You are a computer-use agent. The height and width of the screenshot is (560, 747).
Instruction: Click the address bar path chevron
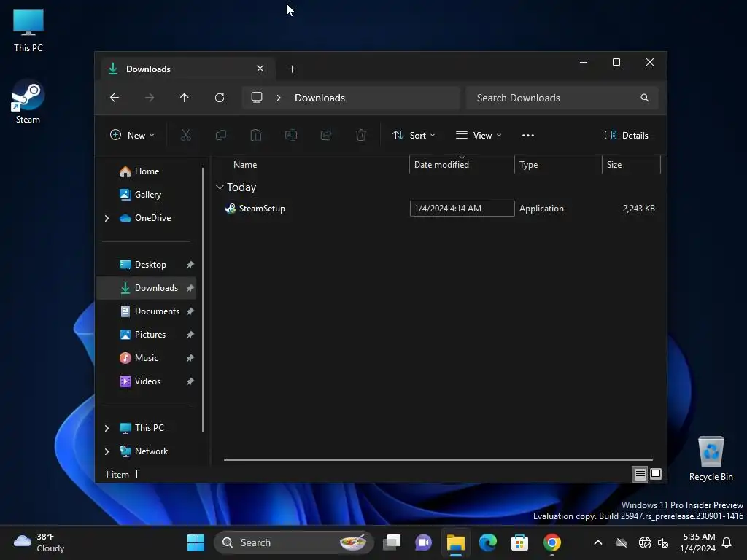pos(279,98)
